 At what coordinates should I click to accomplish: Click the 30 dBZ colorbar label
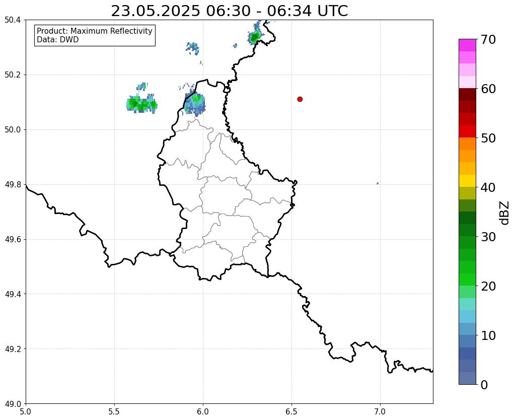[x=488, y=237]
